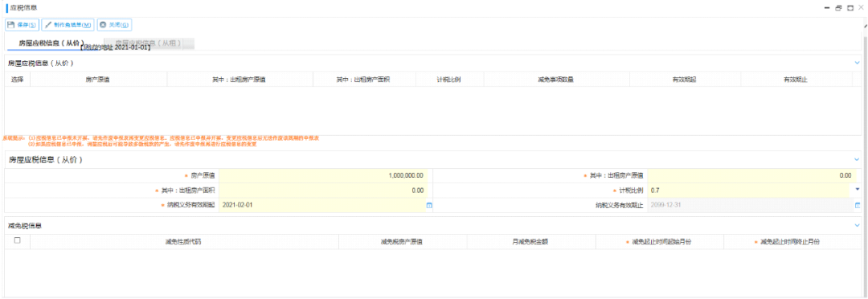This screenshot has width=868, height=299.
Task: Click the 月减免税金额 column header
Action: point(531,242)
